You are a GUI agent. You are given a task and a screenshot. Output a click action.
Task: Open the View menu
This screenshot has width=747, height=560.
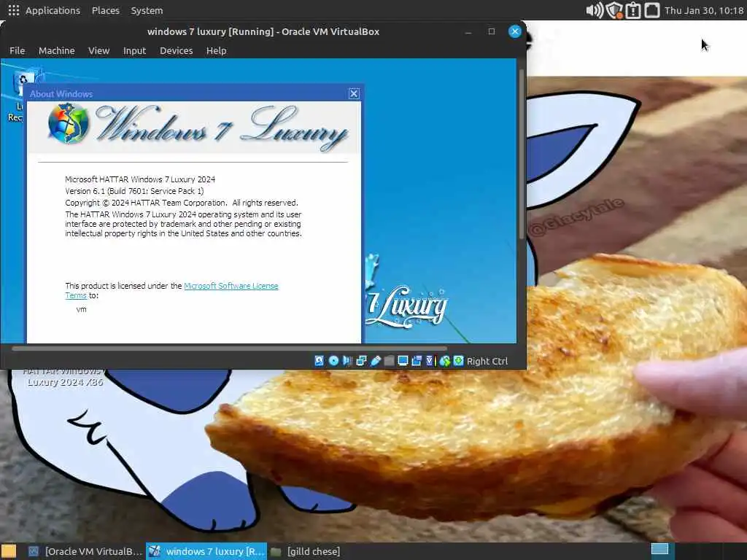[x=98, y=50]
